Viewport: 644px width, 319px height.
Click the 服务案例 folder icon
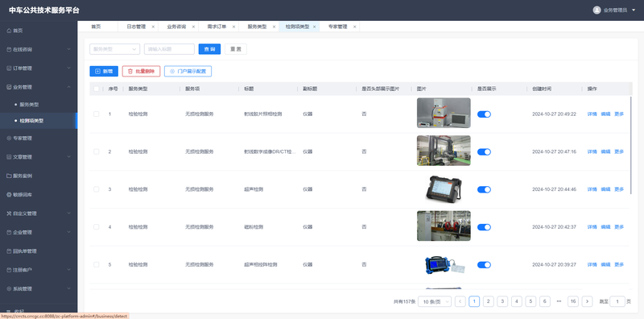(x=9, y=176)
